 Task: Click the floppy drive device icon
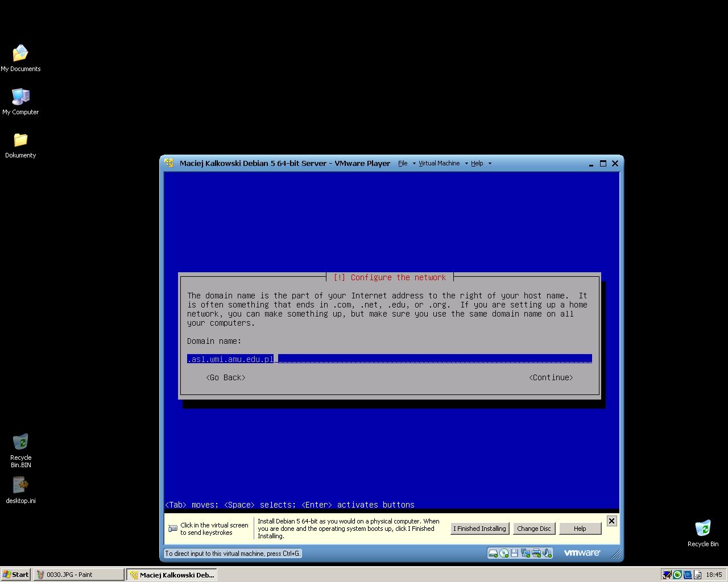pyautogui.click(x=514, y=553)
